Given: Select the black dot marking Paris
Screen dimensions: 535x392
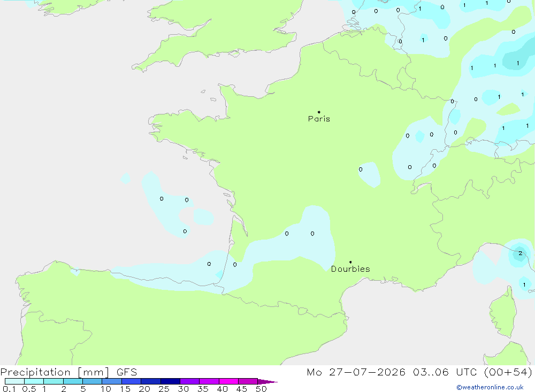Looking at the screenshot, I should click(319, 112).
